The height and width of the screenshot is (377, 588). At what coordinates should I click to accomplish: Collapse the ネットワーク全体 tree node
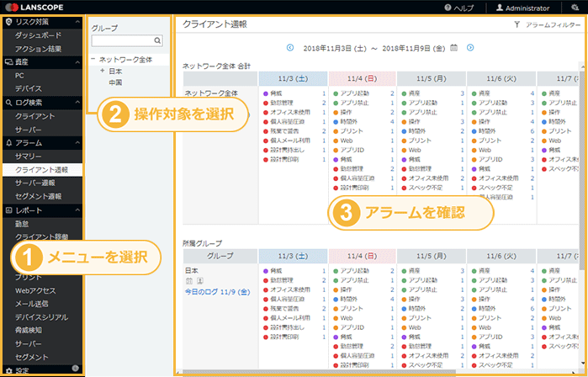pyautogui.click(x=93, y=60)
